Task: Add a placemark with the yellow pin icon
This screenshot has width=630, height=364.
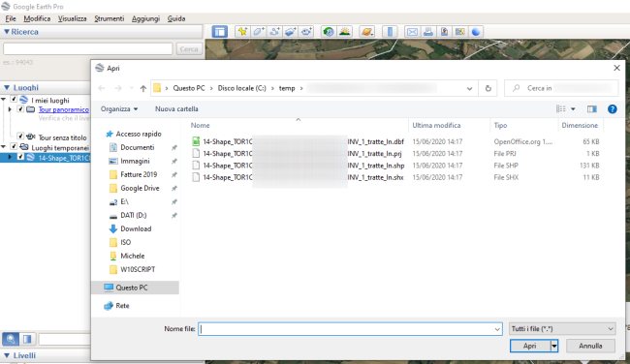Action: click(242, 32)
